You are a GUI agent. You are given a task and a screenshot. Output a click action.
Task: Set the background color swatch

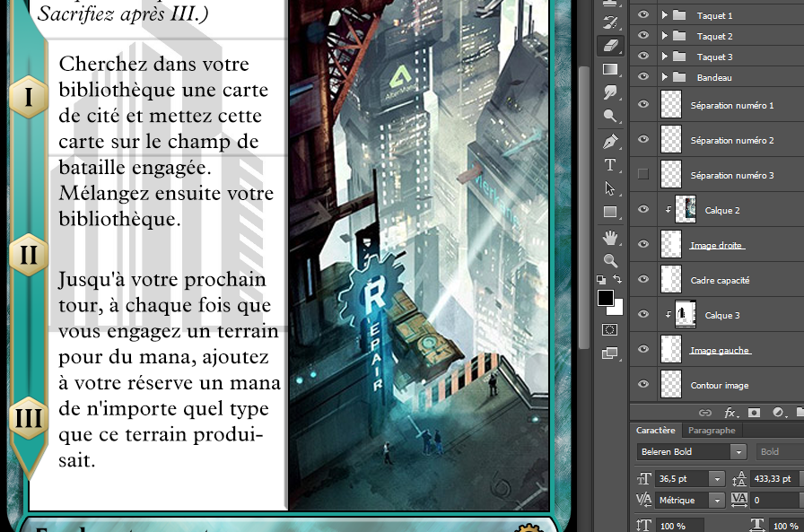click(617, 309)
